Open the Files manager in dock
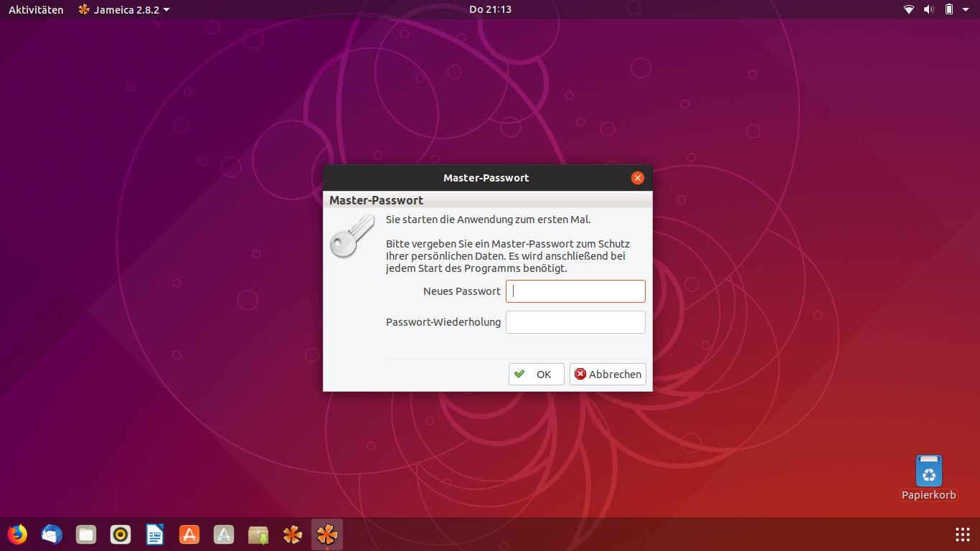980x551 pixels. (86, 534)
